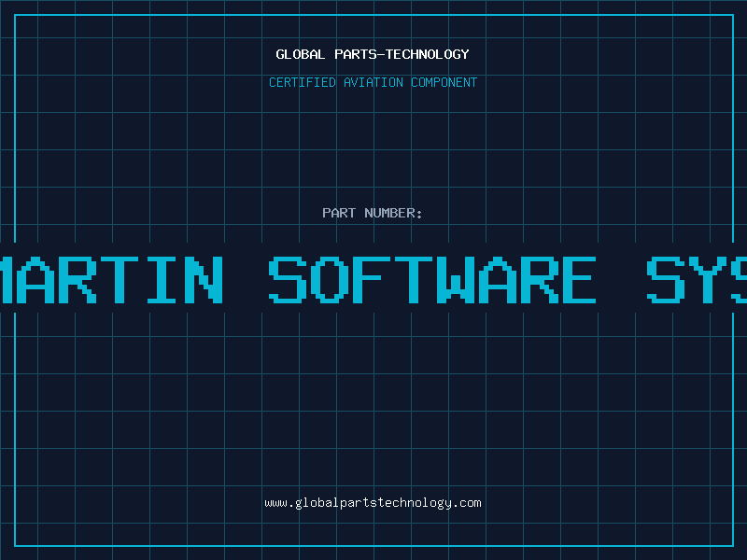Screen dimensions: 747x560
Task: Click the word SOFTWARE in scrolling banner
Action: click(x=432, y=279)
